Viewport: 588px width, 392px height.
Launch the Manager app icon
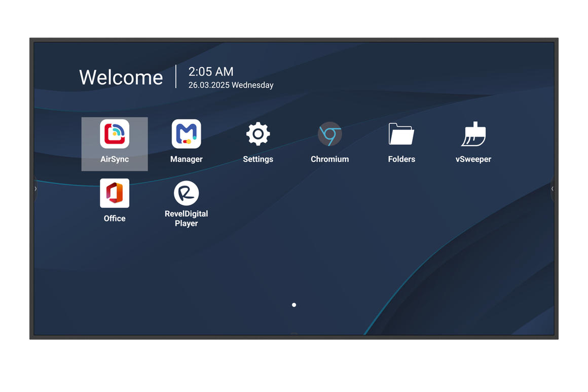(186, 134)
